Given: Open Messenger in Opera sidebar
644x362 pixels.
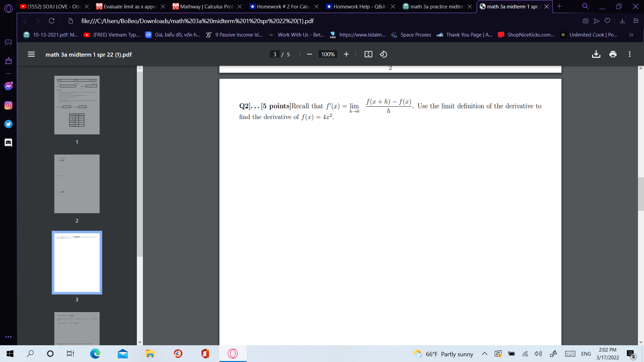Looking at the screenshot, I should pos(8,86).
